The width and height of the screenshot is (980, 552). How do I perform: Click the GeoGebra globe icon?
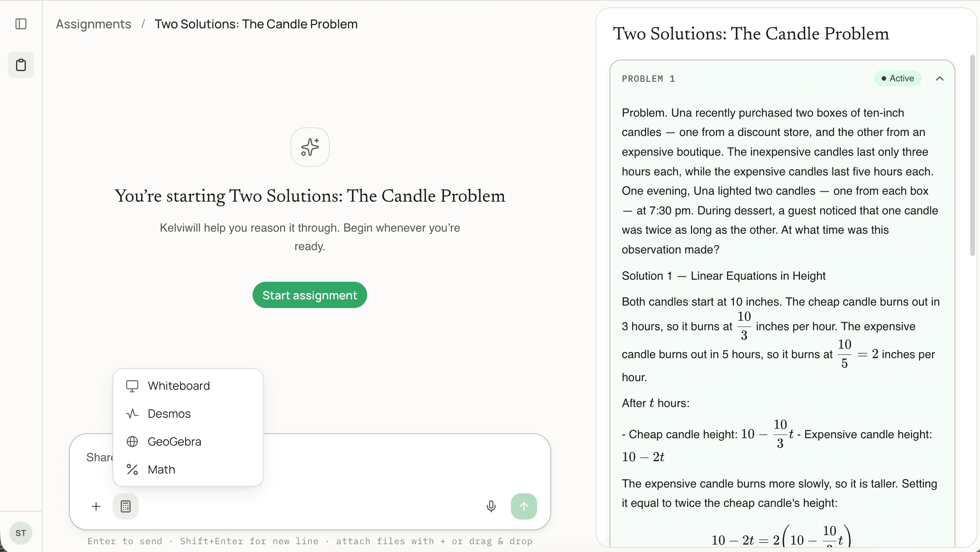(x=132, y=442)
